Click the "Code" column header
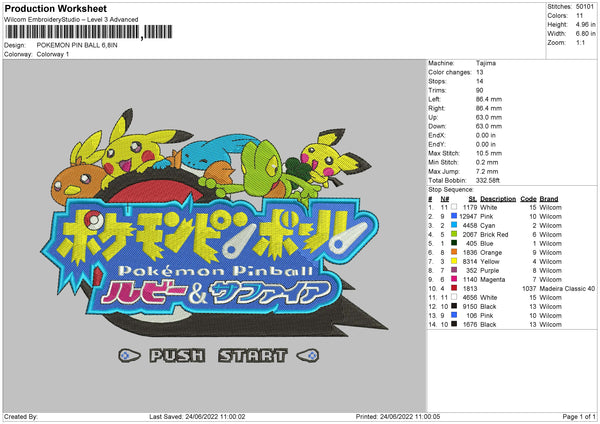The height and width of the screenshot is (424, 600). coord(528,199)
